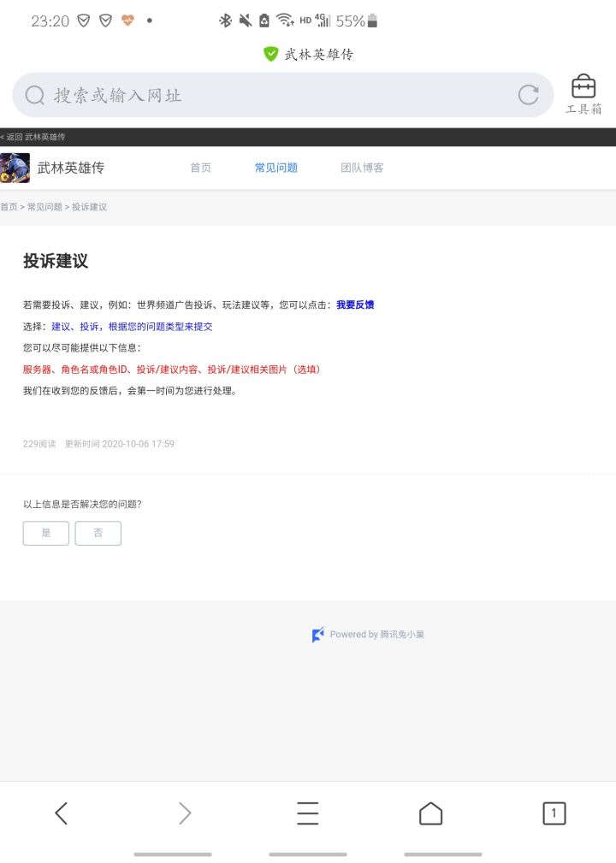Open the 团队博客 tab

pos(362,168)
